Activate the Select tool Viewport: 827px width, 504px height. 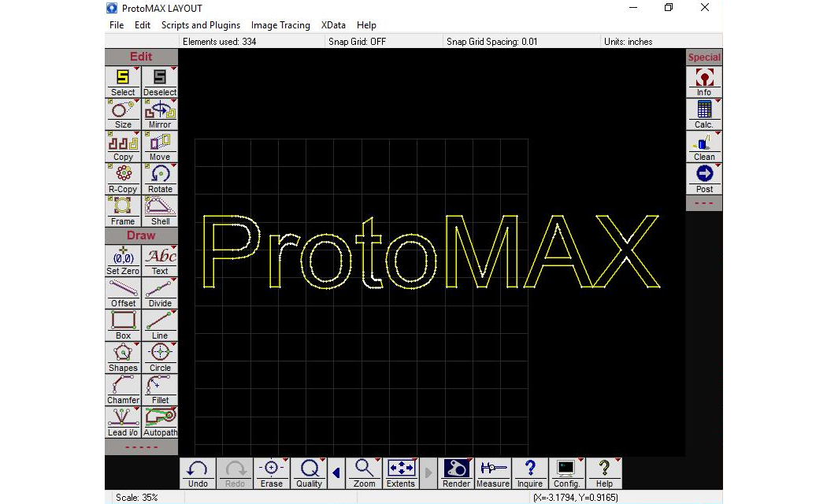pos(123,81)
